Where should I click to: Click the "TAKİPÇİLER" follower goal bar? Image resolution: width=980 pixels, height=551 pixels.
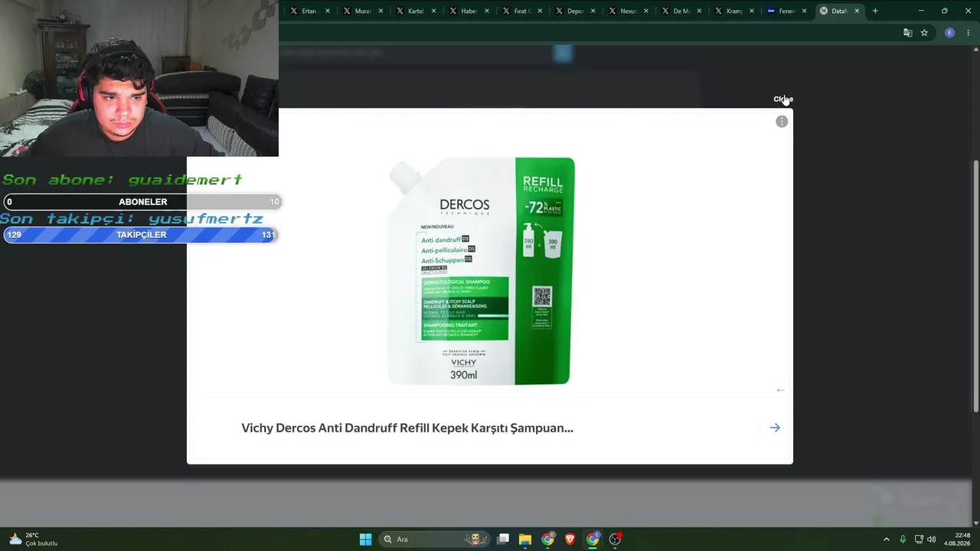tap(140, 235)
